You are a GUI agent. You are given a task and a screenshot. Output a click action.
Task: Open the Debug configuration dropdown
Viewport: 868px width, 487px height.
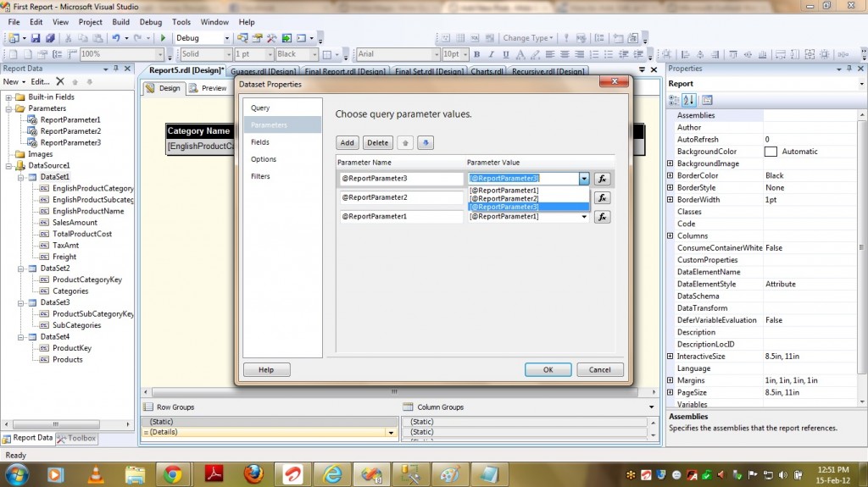pyautogui.click(x=226, y=38)
